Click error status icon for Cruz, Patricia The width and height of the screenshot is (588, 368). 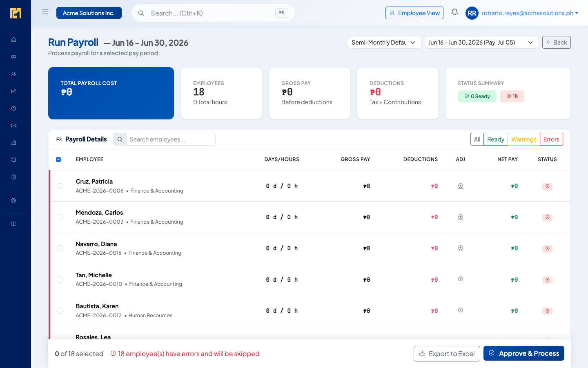coord(548,186)
